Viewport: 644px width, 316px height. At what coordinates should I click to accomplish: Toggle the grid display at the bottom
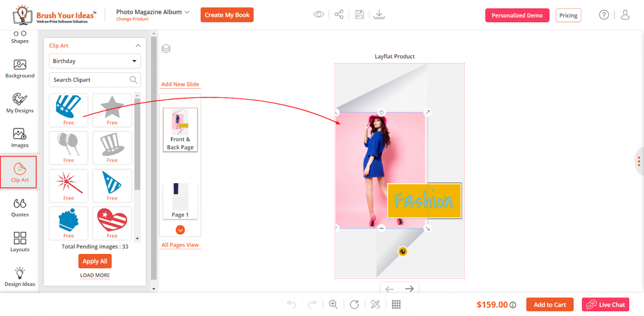click(x=396, y=304)
